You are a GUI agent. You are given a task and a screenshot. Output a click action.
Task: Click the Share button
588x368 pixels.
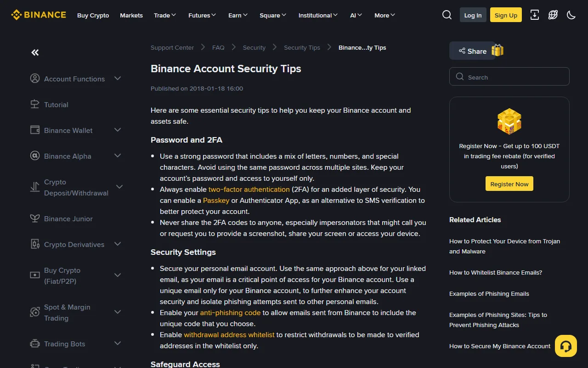click(472, 51)
